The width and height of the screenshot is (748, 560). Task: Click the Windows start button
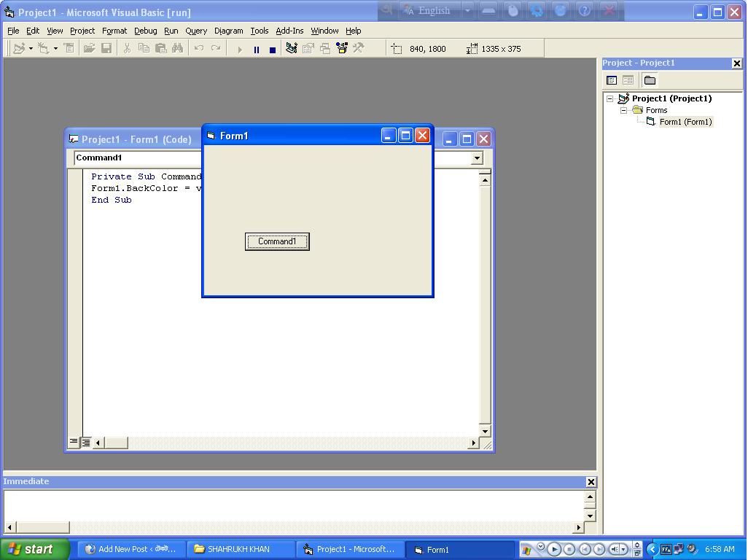[x=34, y=549]
